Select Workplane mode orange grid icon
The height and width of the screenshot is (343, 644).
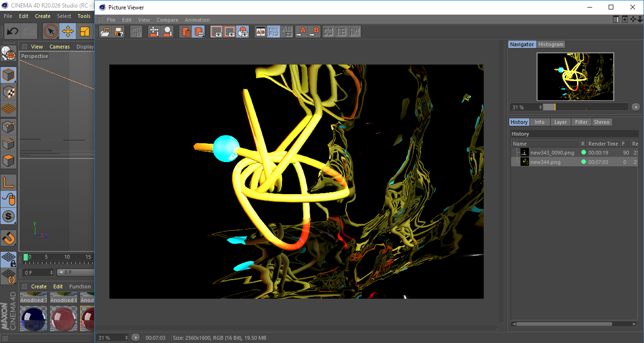click(x=8, y=109)
